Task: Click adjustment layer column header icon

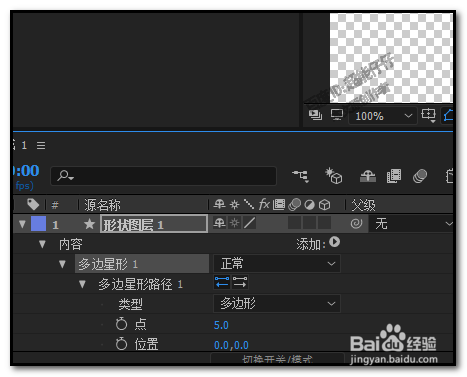Action: 309,205
